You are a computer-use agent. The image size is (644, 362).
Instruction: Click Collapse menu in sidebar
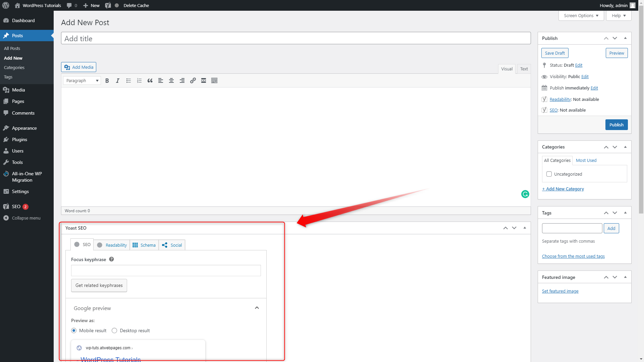[27, 218]
